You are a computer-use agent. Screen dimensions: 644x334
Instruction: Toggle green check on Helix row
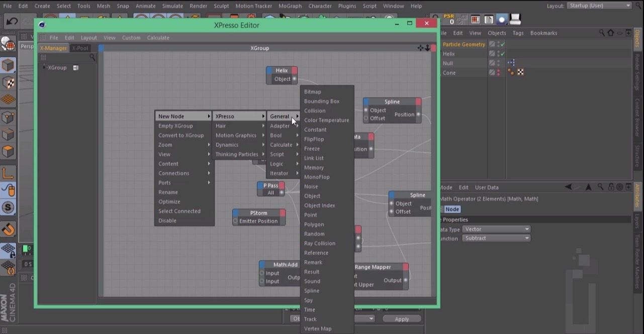coord(502,54)
